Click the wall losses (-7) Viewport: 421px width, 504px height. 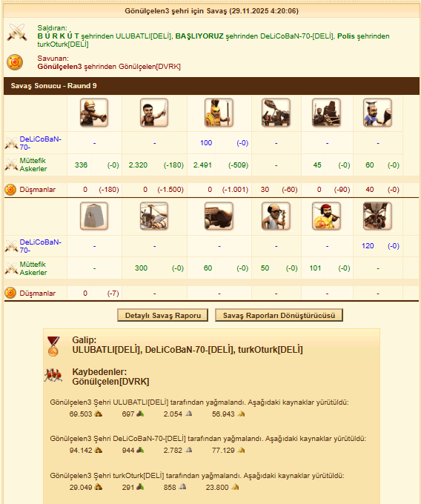[x=113, y=294]
